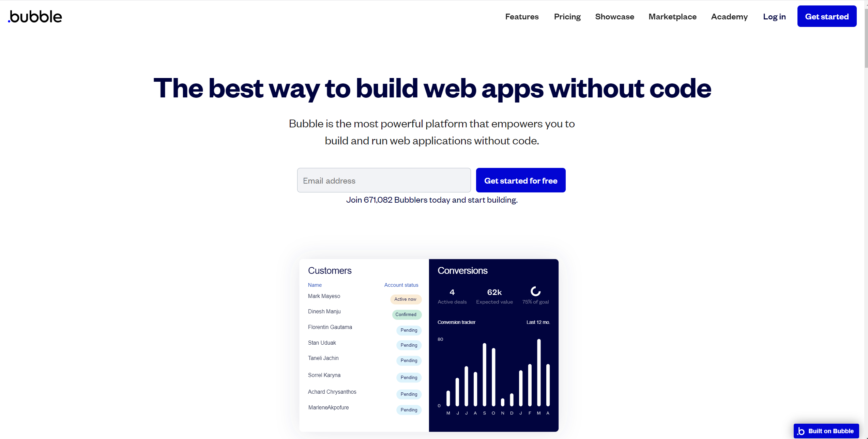Click the Confirmed status badge
The height and width of the screenshot is (439, 868).
coord(407,314)
